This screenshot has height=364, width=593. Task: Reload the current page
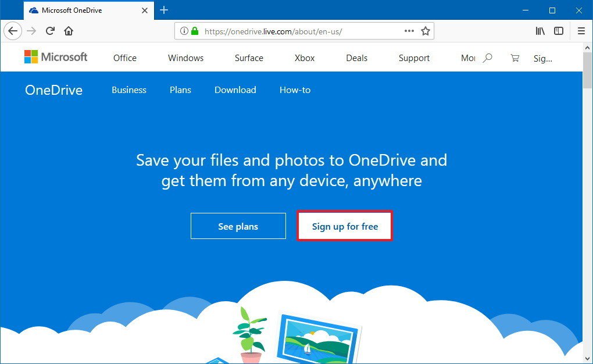(x=50, y=31)
